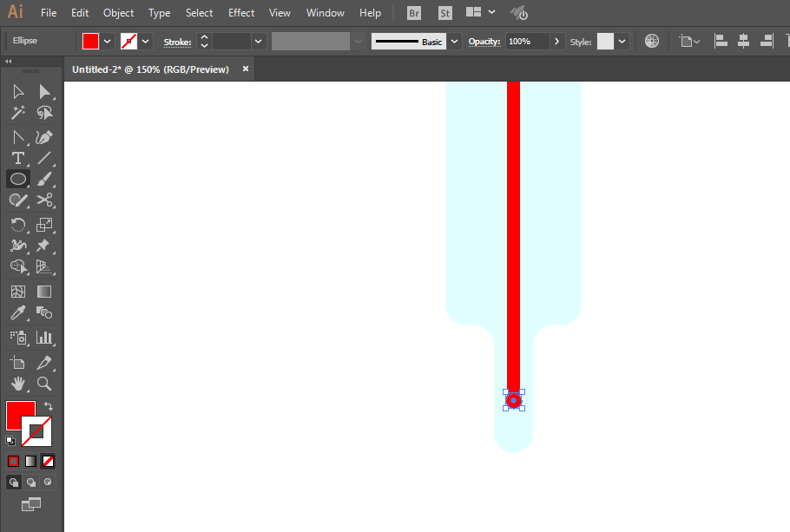Image resolution: width=790 pixels, height=532 pixels.
Task: Select the Blend tool
Action: coord(44,312)
